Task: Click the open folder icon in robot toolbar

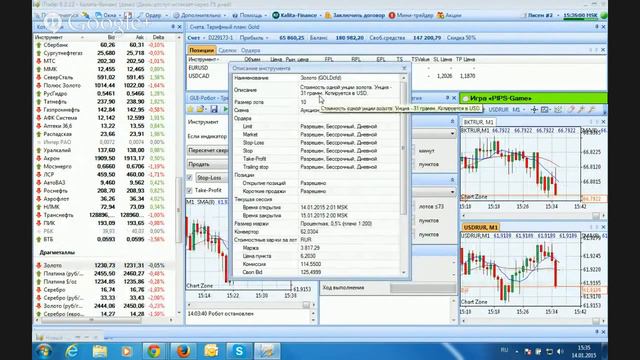Action: point(201,109)
